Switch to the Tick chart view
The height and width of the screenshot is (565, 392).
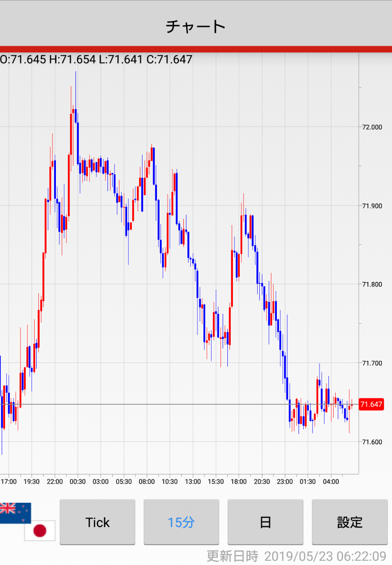[97, 522]
